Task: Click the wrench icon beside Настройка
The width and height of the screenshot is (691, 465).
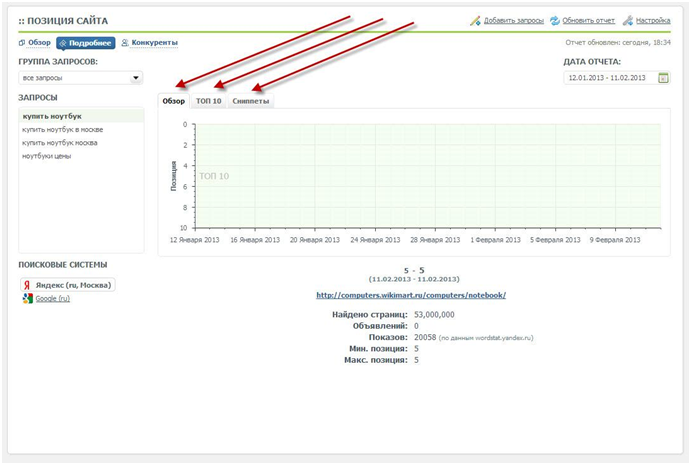Action: [628, 21]
